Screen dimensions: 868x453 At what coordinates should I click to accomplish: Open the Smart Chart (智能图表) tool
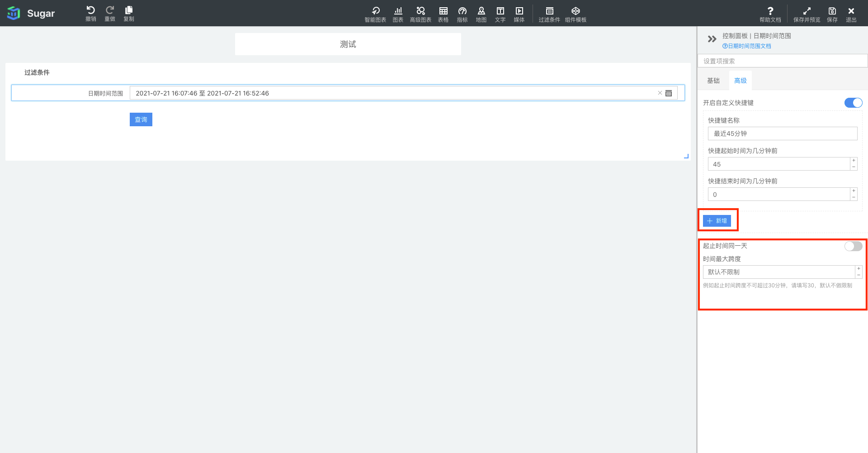(x=375, y=12)
